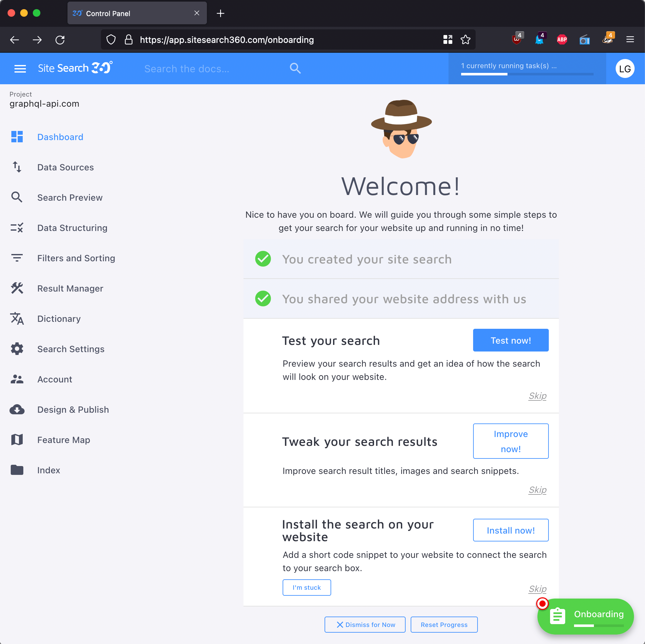Open the Firefox application menu
This screenshot has height=644, width=645.
click(630, 39)
